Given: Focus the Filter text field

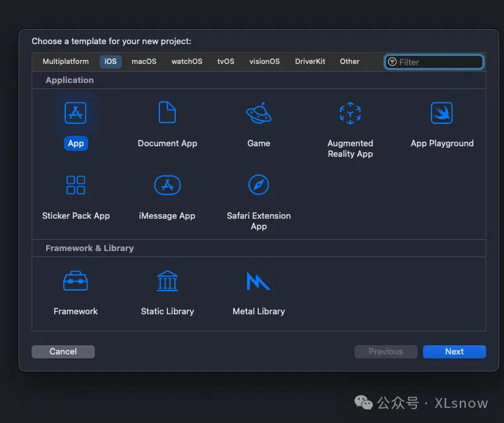Looking at the screenshot, I should tap(434, 62).
